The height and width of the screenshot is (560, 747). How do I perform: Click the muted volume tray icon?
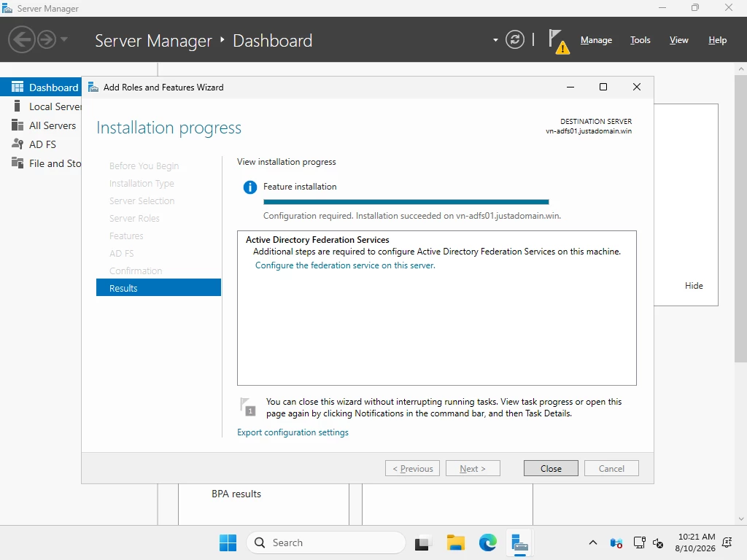[x=658, y=542]
